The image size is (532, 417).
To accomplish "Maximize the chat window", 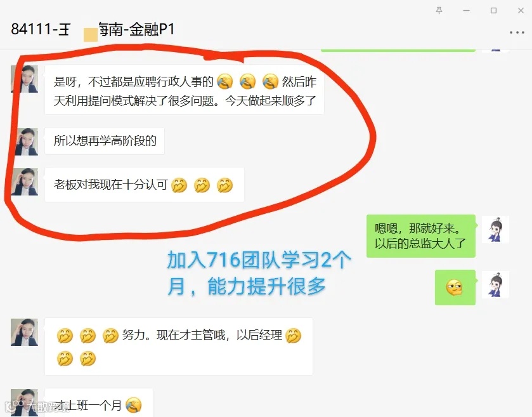I will 494,11.
